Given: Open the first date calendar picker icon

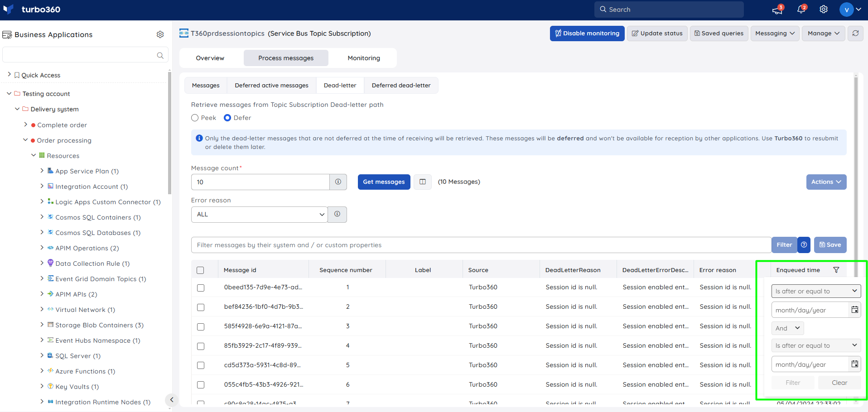Looking at the screenshot, I should pyautogui.click(x=854, y=310).
